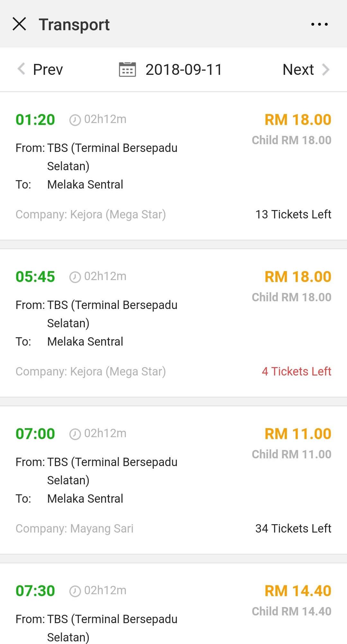The image size is (347, 644).
Task: Close the Transport page with X icon
Action: point(19,24)
